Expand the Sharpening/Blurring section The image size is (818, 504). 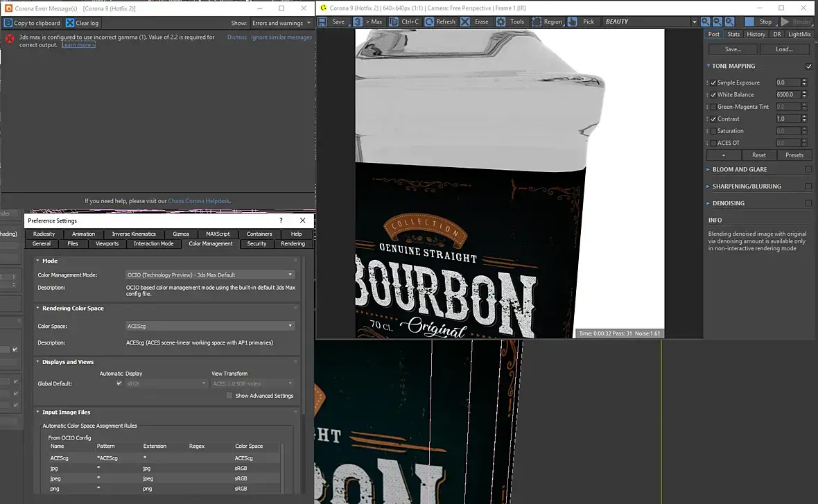708,186
